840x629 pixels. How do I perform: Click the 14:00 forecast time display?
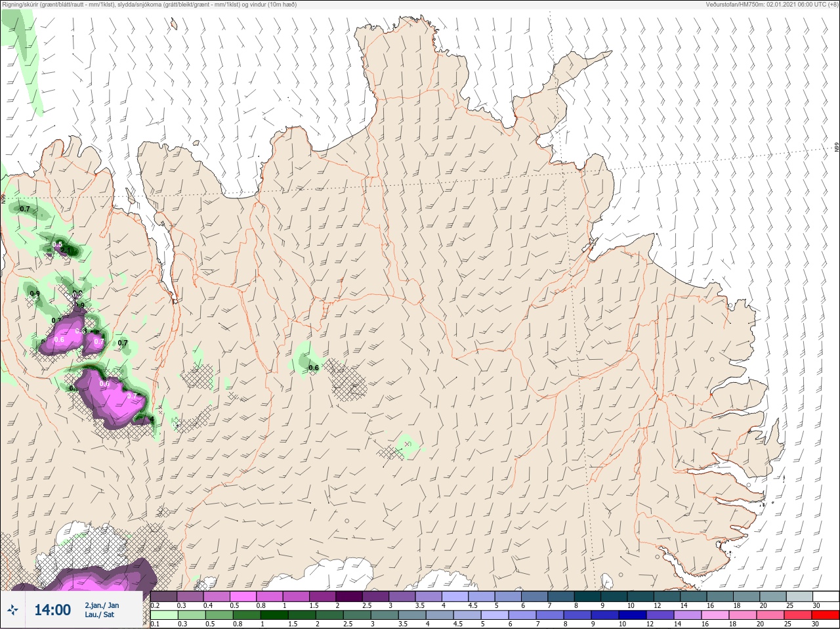pyautogui.click(x=52, y=610)
